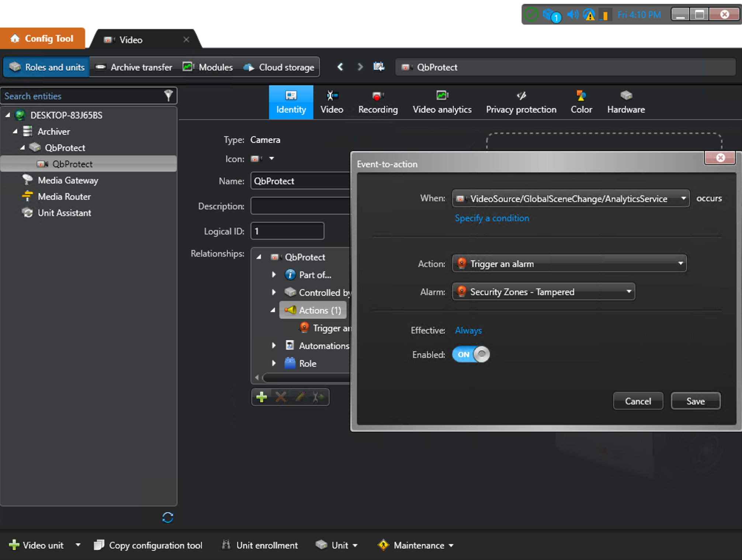742x560 pixels.
Task: Expand the Role relationship node
Action: click(274, 363)
